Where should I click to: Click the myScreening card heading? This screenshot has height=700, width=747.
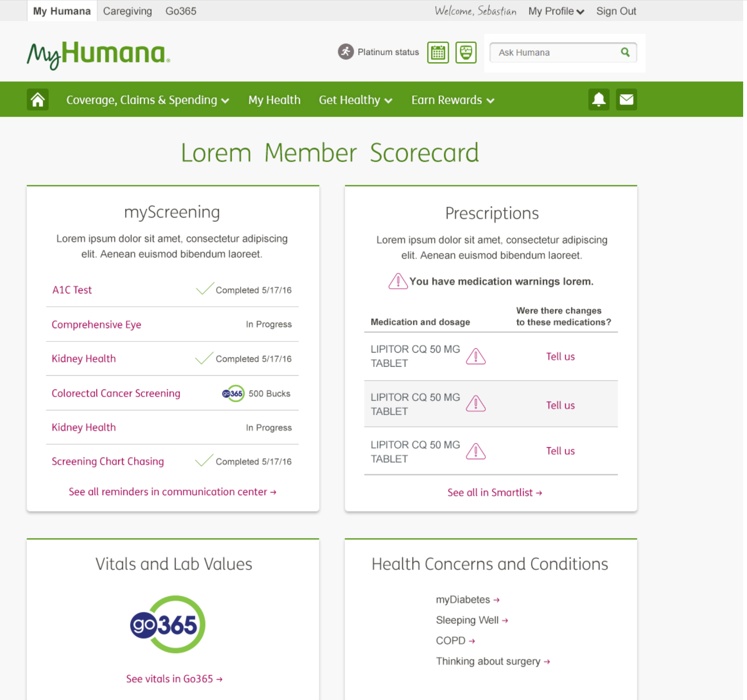pyautogui.click(x=172, y=212)
